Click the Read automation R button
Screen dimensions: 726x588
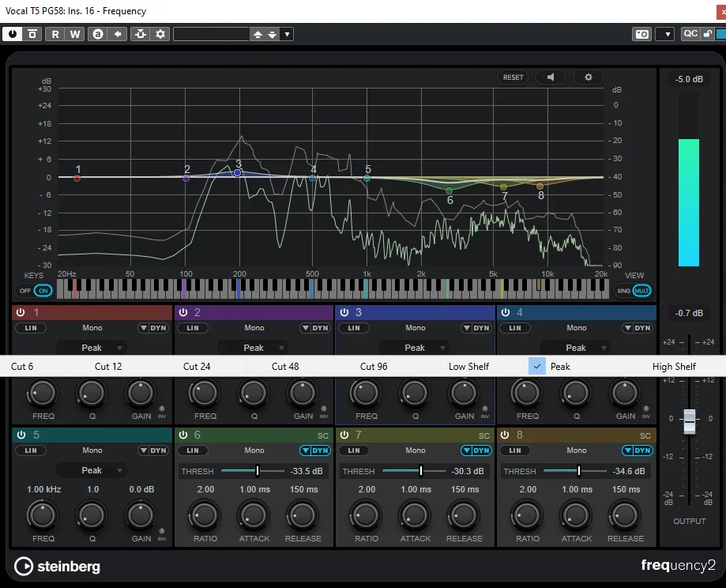55,34
